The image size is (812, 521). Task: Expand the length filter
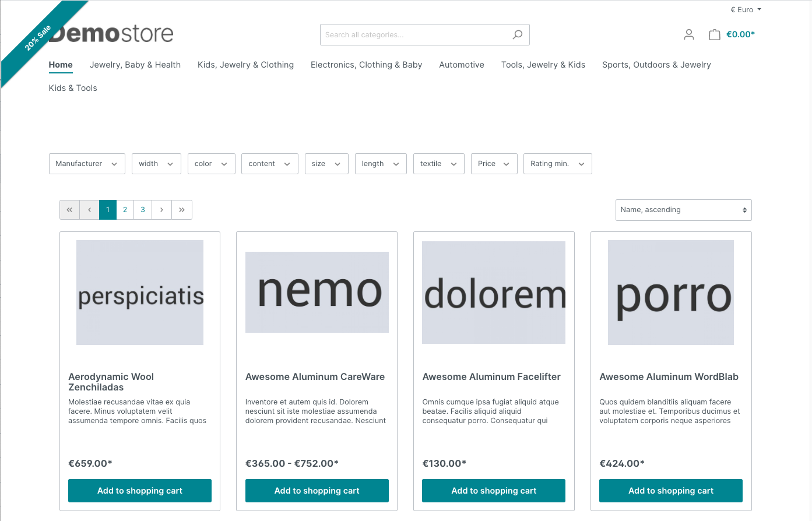click(x=381, y=164)
